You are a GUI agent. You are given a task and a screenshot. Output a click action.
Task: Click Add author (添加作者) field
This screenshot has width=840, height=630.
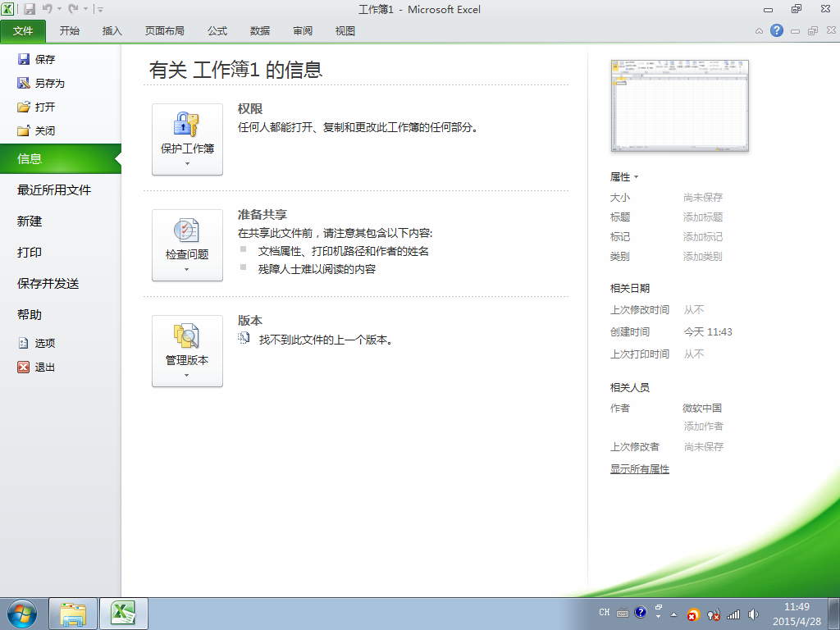tap(703, 427)
